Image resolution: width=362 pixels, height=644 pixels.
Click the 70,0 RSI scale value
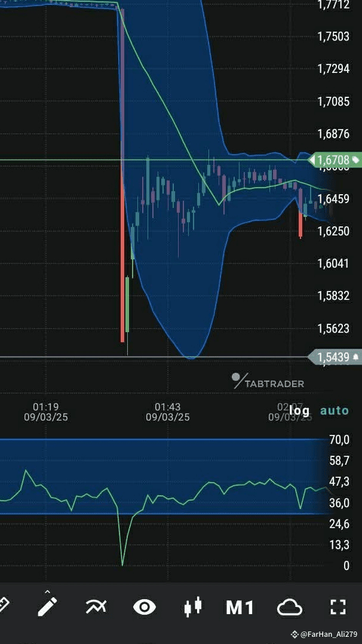coord(339,440)
